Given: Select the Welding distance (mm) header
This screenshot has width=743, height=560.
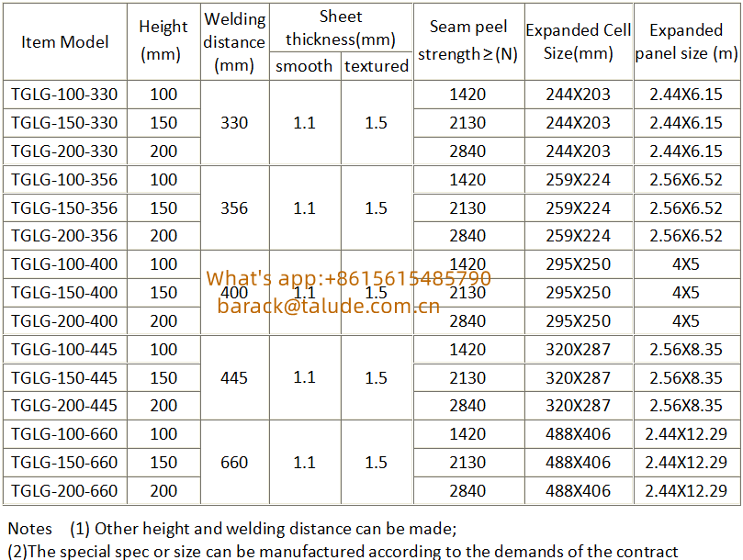Looking at the screenshot, I should (234, 42).
